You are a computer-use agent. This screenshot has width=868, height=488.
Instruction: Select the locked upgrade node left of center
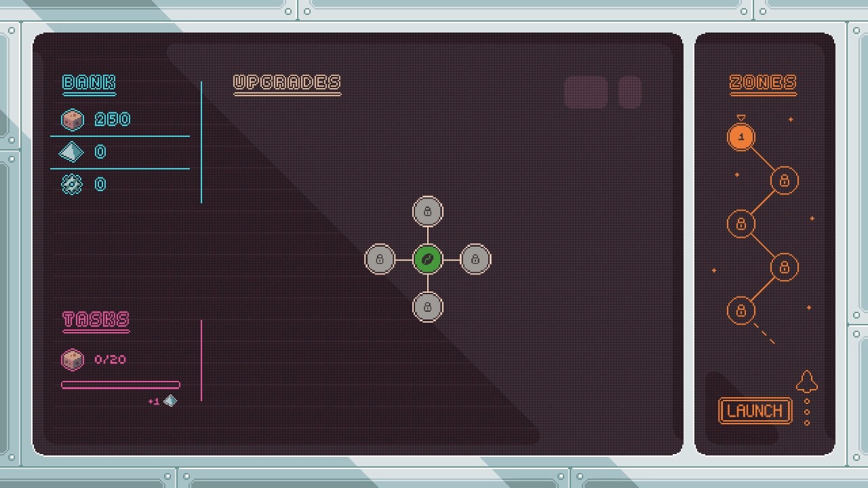[380, 260]
